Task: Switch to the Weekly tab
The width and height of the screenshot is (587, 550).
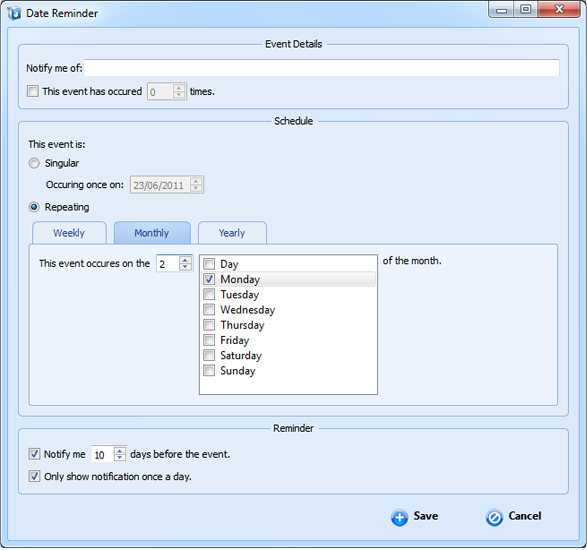Action: tap(69, 233)
